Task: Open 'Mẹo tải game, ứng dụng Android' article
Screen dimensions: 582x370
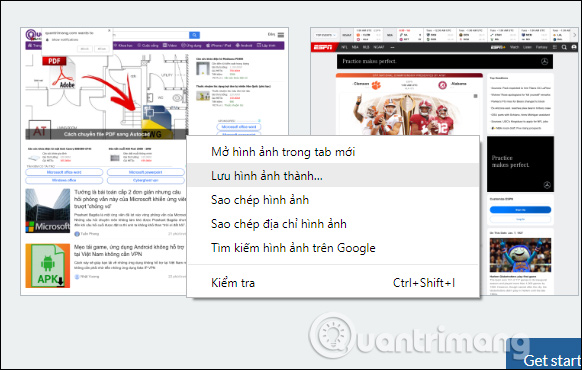Action: click(129, 251)
